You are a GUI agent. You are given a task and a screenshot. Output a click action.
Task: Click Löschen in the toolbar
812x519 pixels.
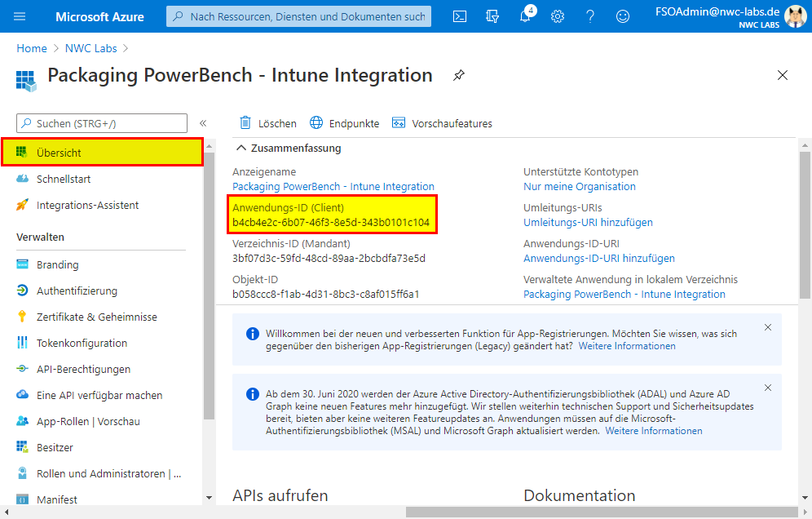(x=267, y=123)
